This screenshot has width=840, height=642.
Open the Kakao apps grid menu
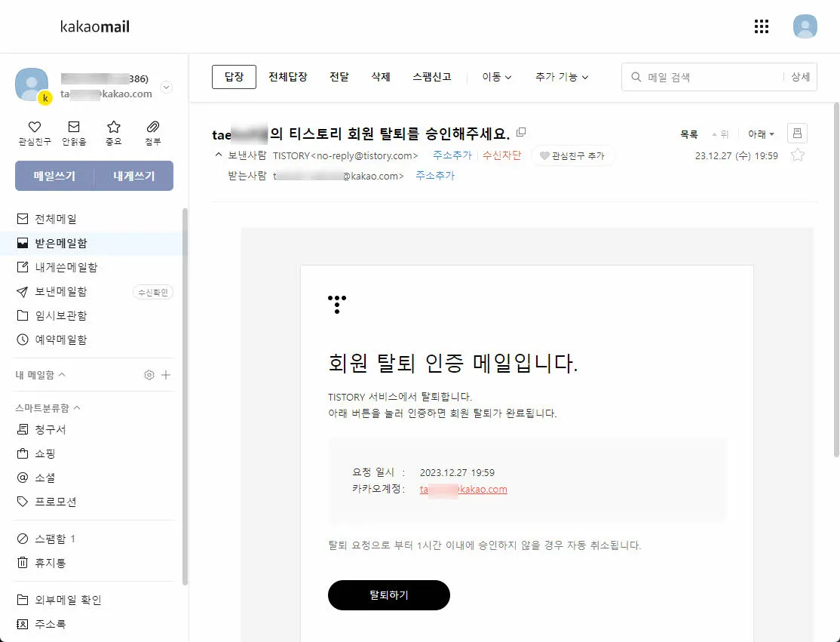[762, 26]
